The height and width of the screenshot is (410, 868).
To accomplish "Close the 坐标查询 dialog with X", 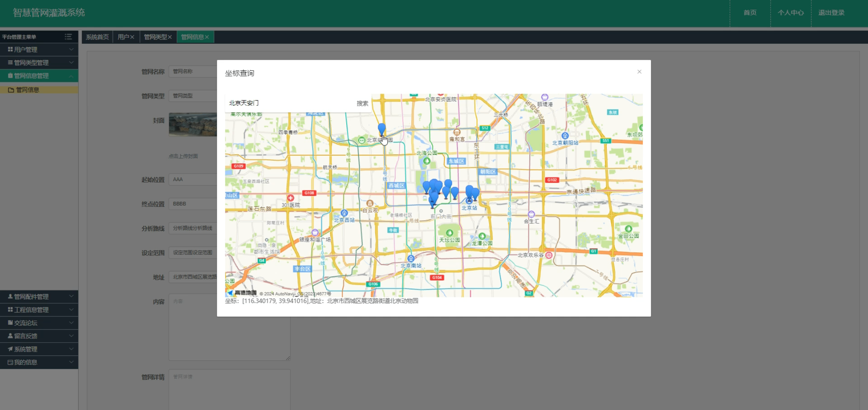I will tap(639, 71).
